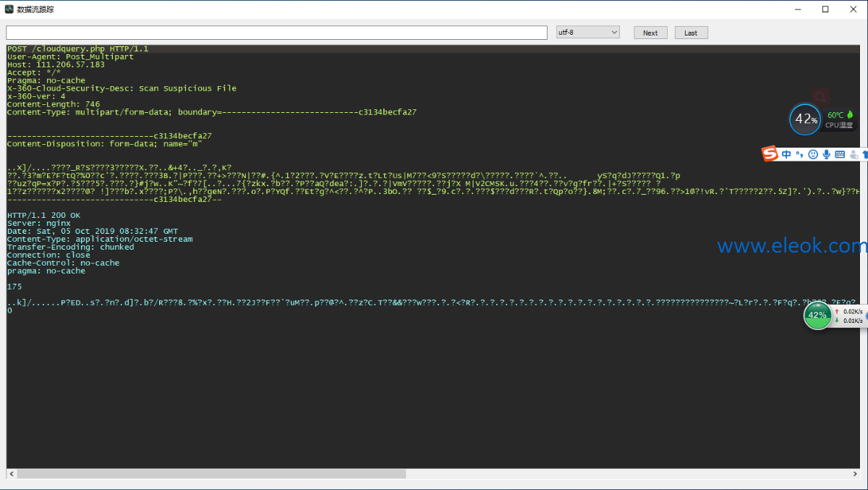Click the blue 42% CPU usage circle widget

click(805, 119)
